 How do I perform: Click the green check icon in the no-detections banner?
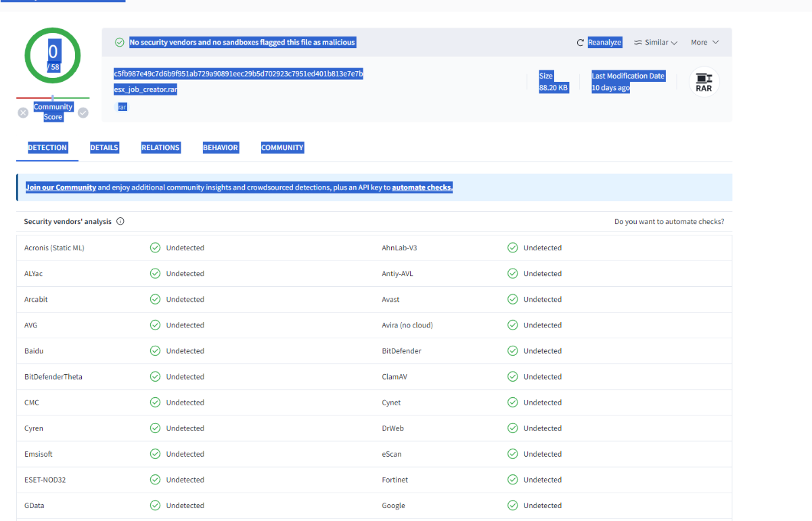[x=120, y=43]
